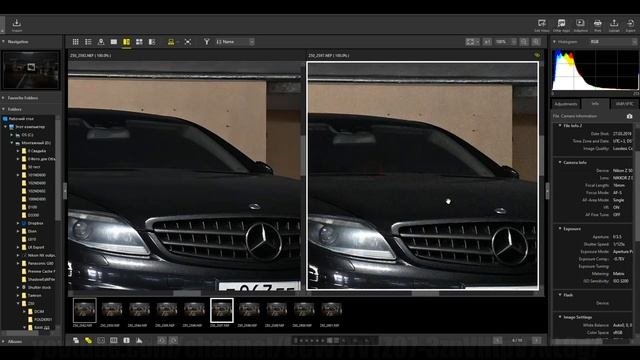Click the yellow filmstrip layout icon

click(171, 42)
